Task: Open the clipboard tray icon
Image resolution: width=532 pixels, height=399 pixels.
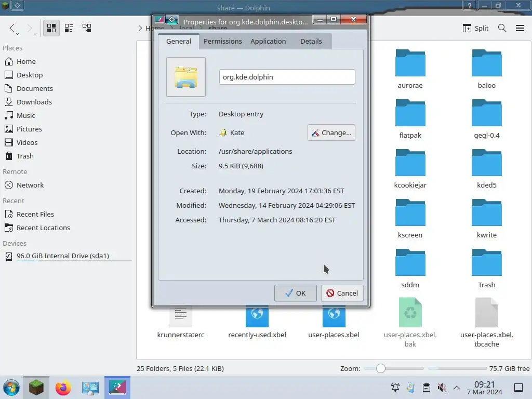Action: tap(427, 388)
